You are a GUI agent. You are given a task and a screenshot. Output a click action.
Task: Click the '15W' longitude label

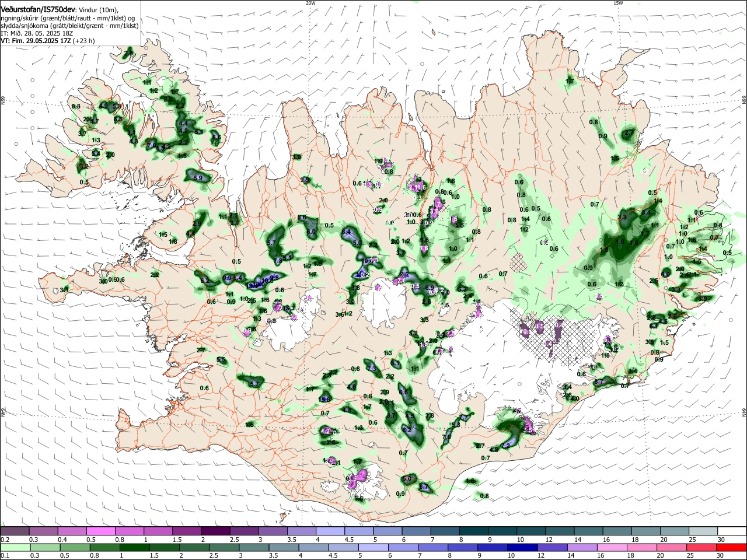pyautogui.click(x=618, y=3)
